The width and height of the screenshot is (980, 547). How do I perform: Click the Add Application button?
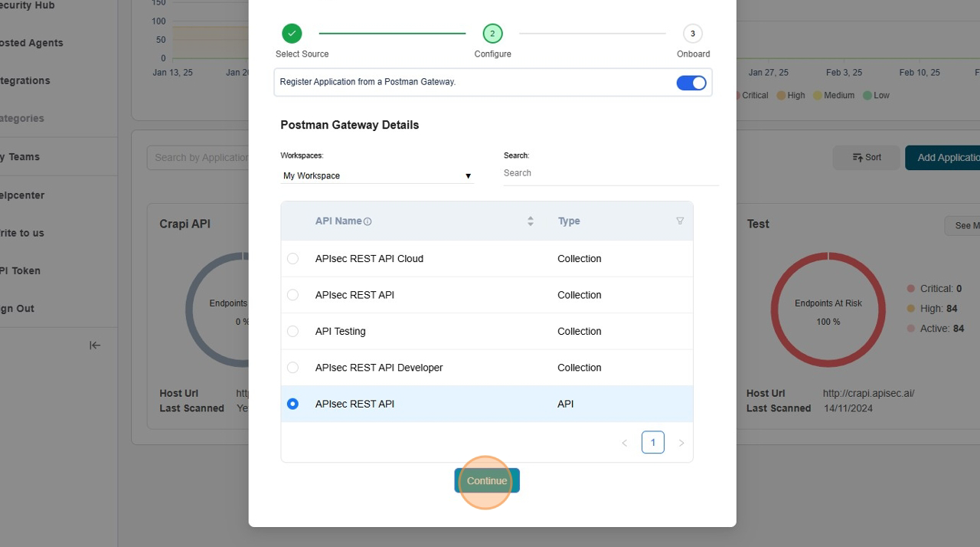click(947, 158)
